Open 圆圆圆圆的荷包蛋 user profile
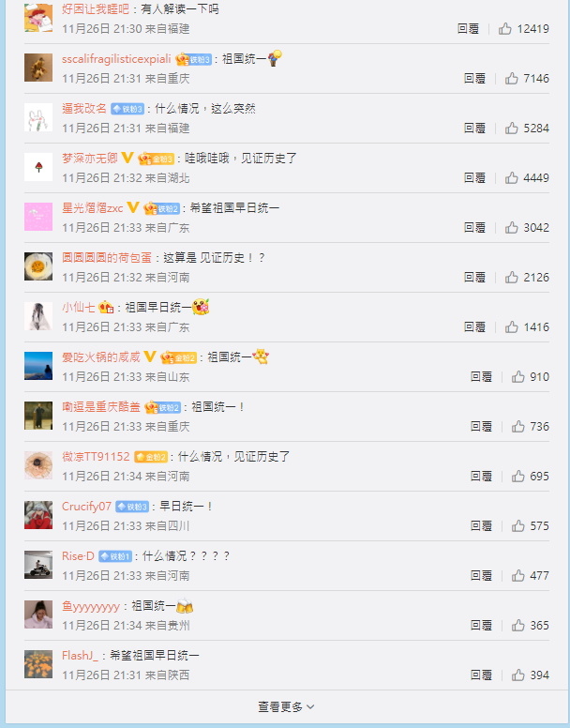Viewport: 570px width, 728px height. [107, 258]
